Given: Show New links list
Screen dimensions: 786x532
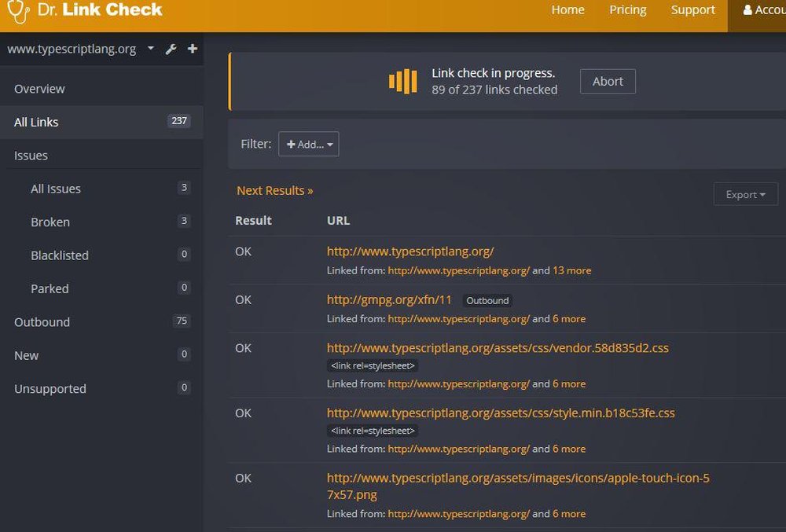Looking at the screenshot, I should [101, 355].
